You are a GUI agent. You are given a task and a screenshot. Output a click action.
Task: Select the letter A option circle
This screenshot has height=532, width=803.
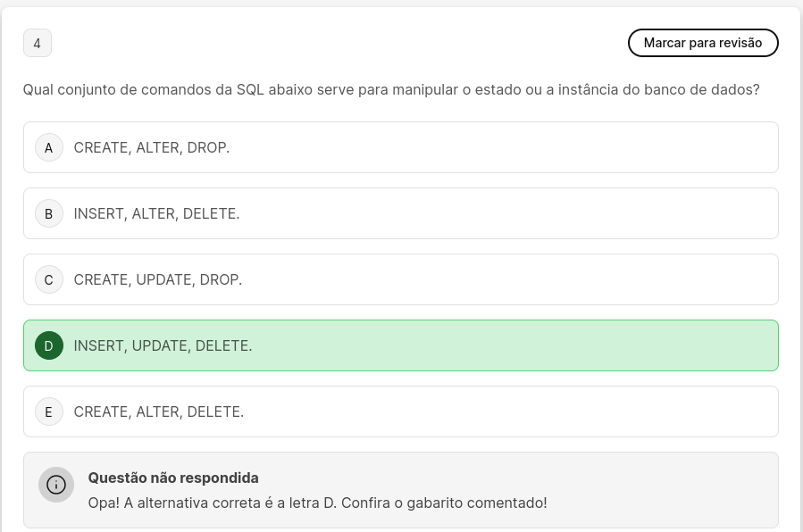click(48, 147)
